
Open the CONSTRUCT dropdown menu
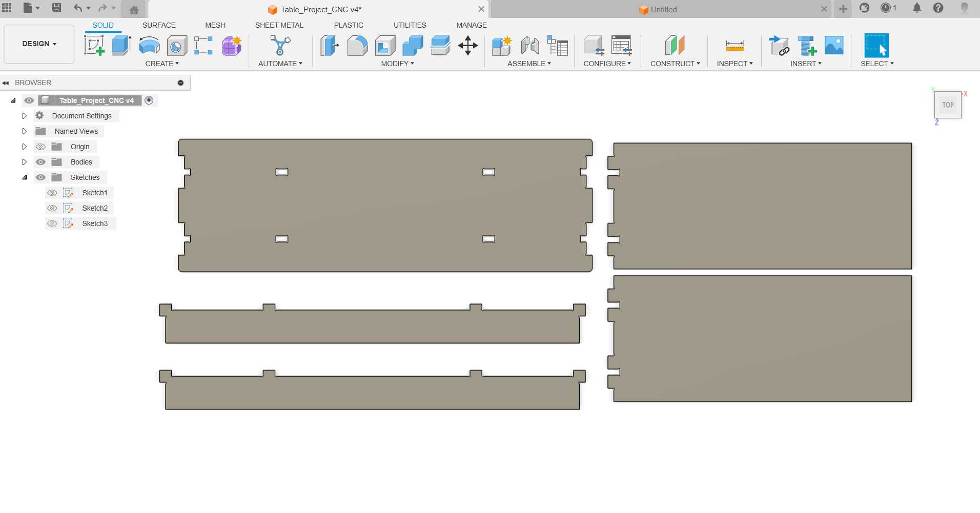675,64
